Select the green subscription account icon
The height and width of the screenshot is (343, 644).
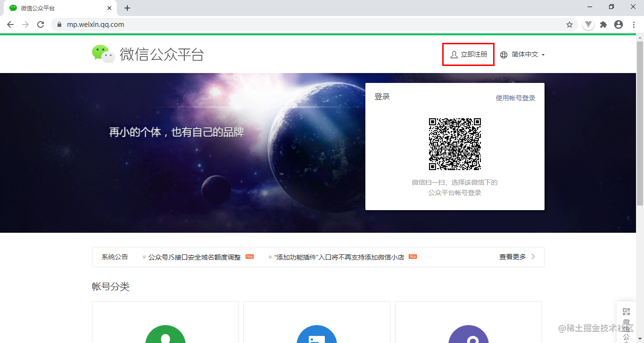pos(165,336)
